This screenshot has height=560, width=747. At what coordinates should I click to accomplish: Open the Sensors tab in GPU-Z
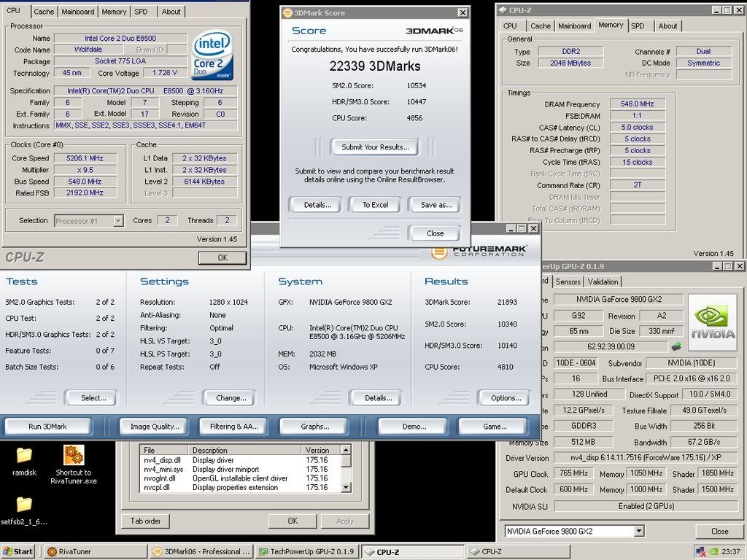[568, 281]
